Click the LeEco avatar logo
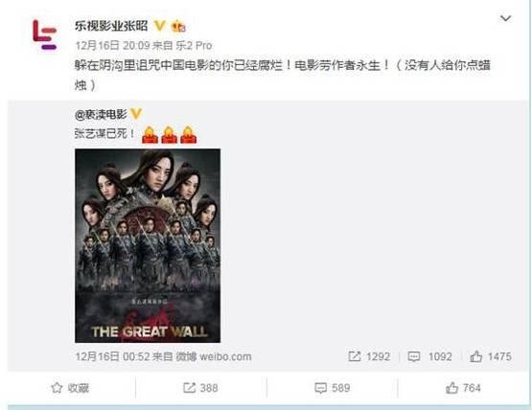 point(44,34)
